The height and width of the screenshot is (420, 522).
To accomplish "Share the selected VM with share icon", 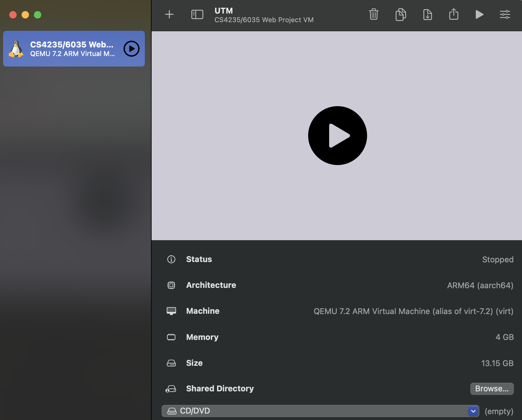I will [x=454, y=14].
